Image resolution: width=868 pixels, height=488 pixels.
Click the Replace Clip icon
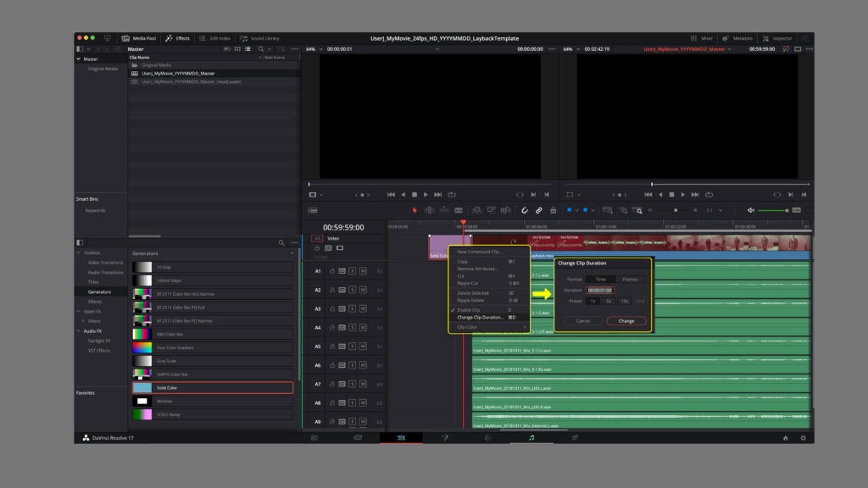coord(505,210)
